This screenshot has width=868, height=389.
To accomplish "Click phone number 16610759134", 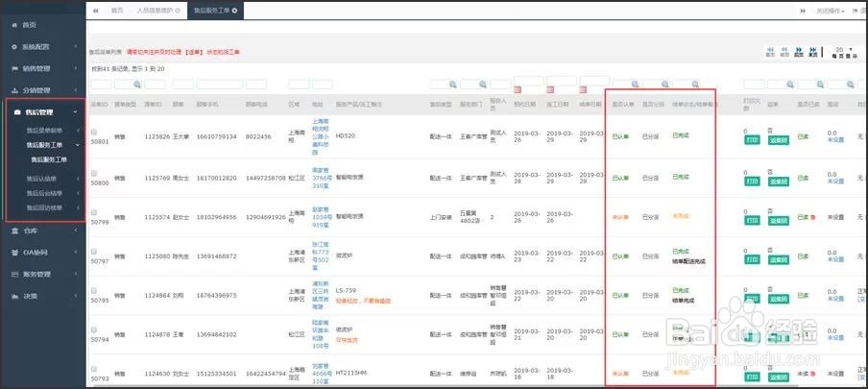I will pyautogui.click(x=217, y=136).
